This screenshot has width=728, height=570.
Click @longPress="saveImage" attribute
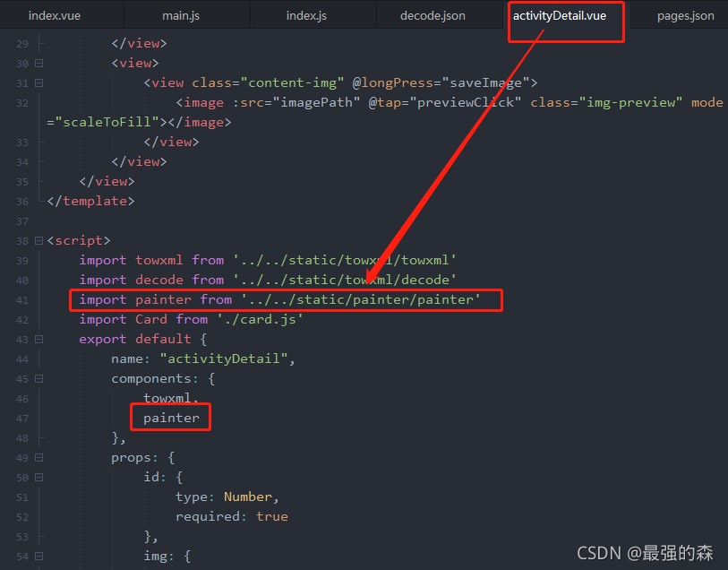tap(441, 82)
